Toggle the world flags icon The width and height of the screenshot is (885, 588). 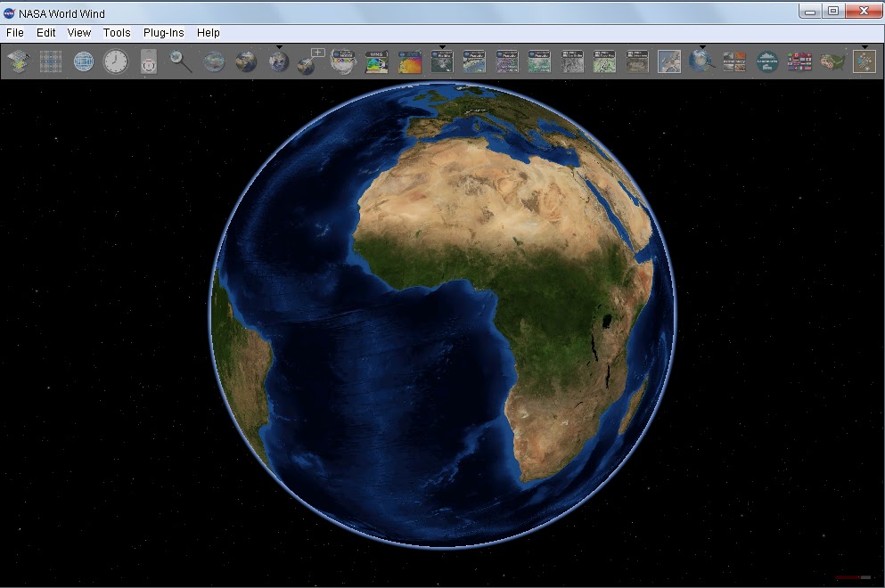[799, 61]
